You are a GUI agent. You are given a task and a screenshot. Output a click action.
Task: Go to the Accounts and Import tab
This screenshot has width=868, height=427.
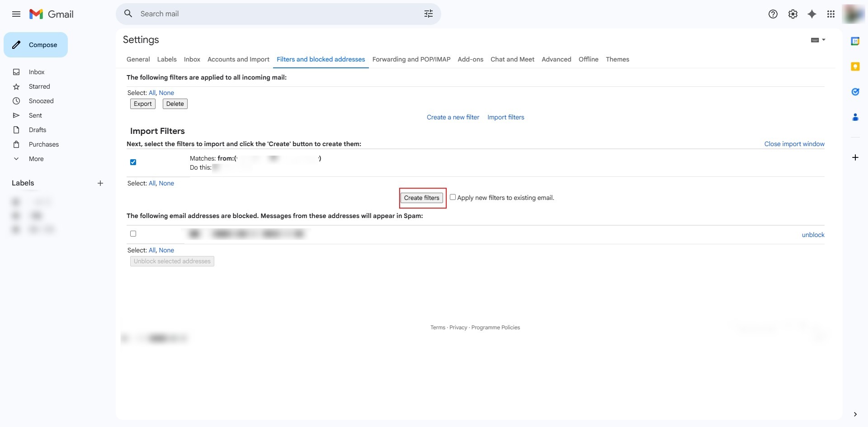tap(238, 59)
